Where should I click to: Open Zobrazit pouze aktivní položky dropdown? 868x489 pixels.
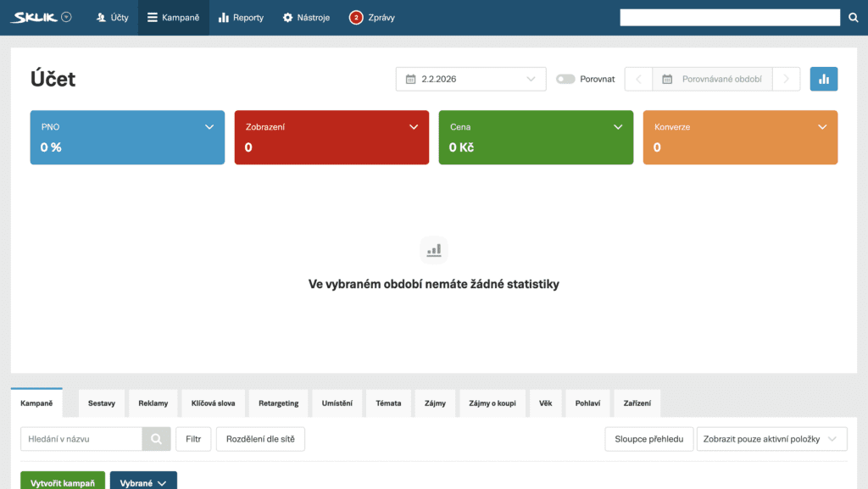[771, 439]
